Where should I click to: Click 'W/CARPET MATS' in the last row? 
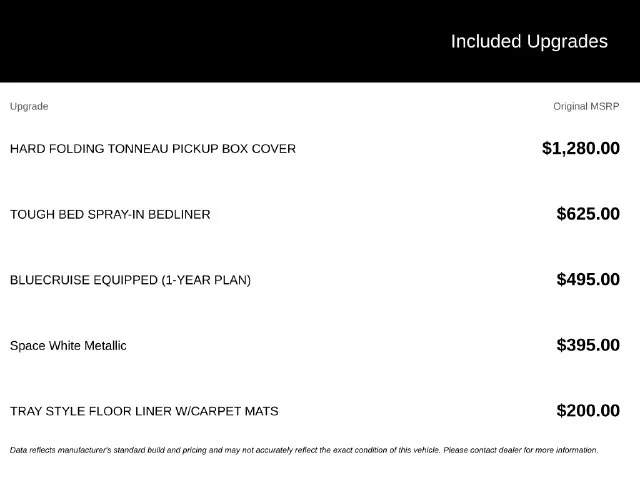click(x=227, y=411)
